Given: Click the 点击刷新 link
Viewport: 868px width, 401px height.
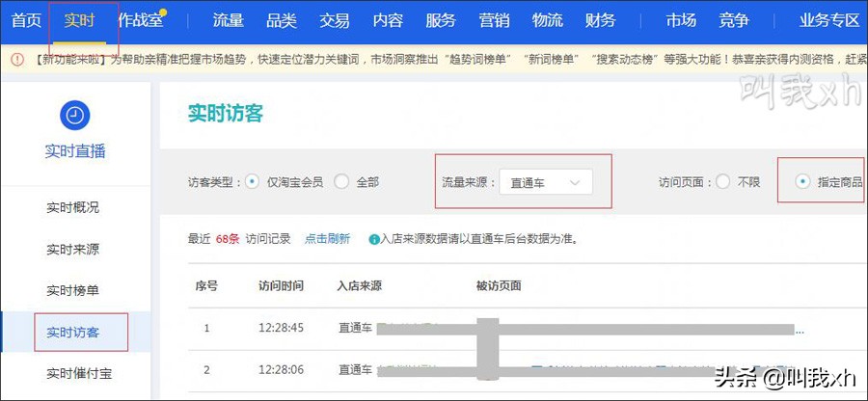Looking at the screenshot, I should [327, 239].
